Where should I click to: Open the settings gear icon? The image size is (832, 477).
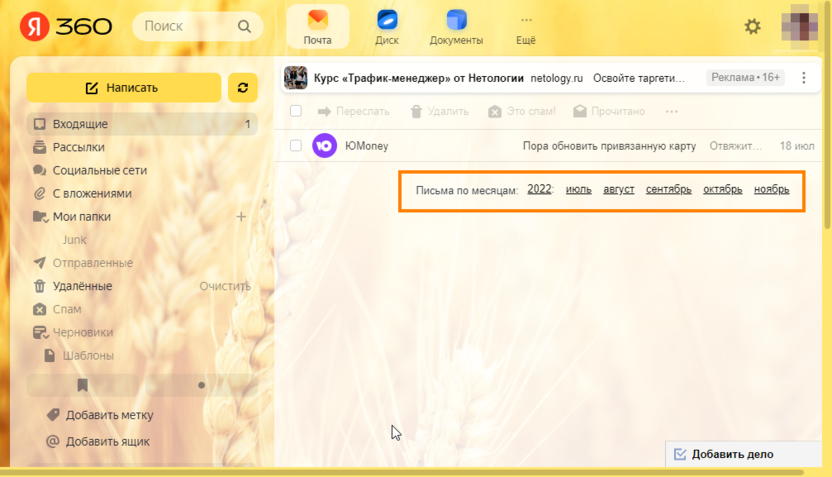tap(753, 27)
